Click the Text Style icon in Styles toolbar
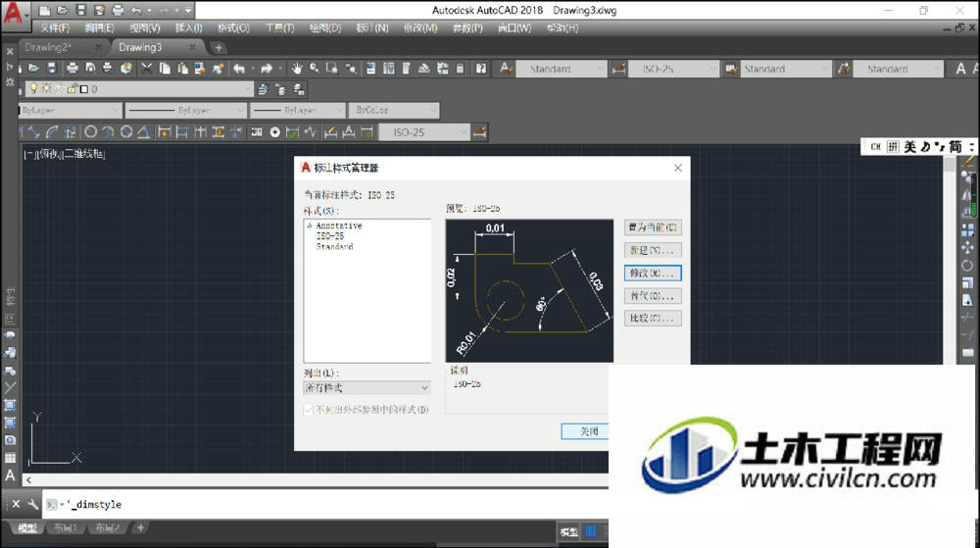 pos(507,69)
